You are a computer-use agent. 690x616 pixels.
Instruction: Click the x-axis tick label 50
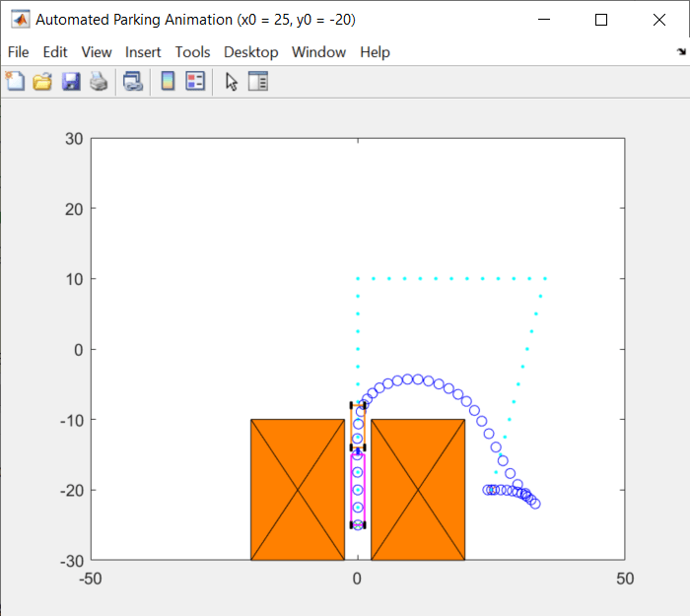click(625, 579)
